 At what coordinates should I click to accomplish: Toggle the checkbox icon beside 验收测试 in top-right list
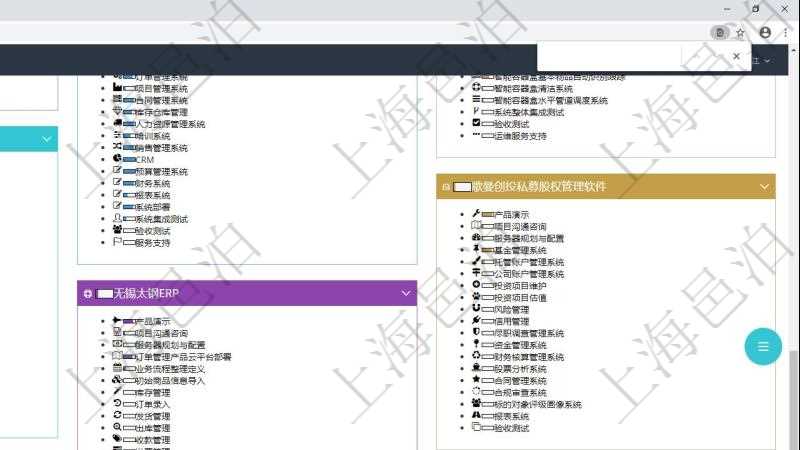(x=476, y=123)
